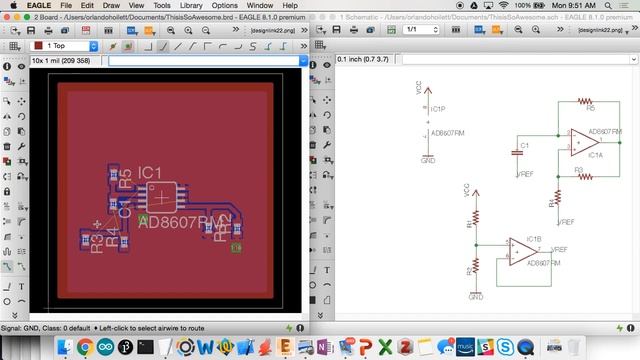Expand more tools at the bottom of the schematic sidebar
Image resolution: width=640 pixels, height=360 pixels.
320,315
